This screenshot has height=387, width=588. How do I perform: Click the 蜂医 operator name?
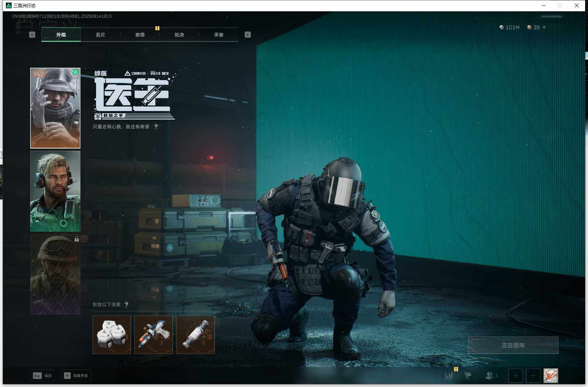coord(101,74)
